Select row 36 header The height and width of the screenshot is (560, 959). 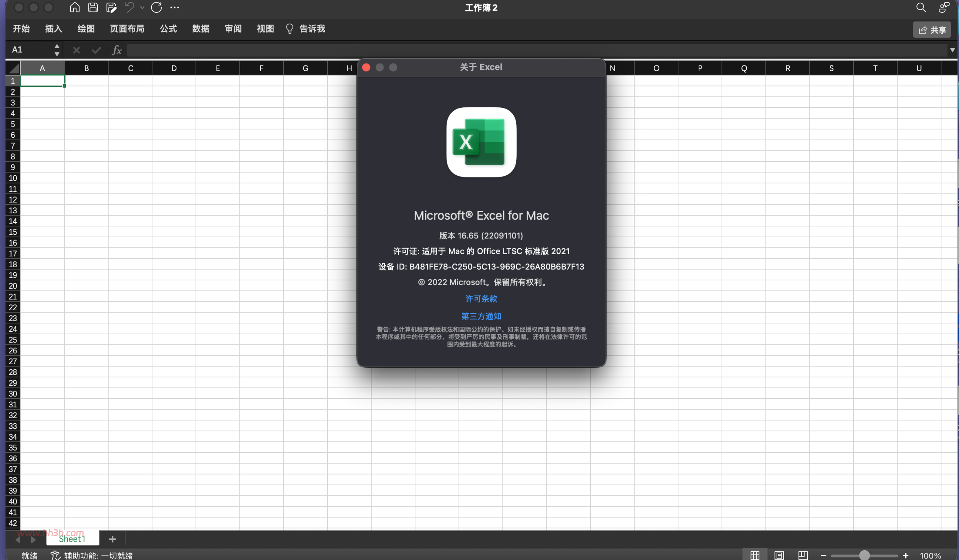click(13, 459)
